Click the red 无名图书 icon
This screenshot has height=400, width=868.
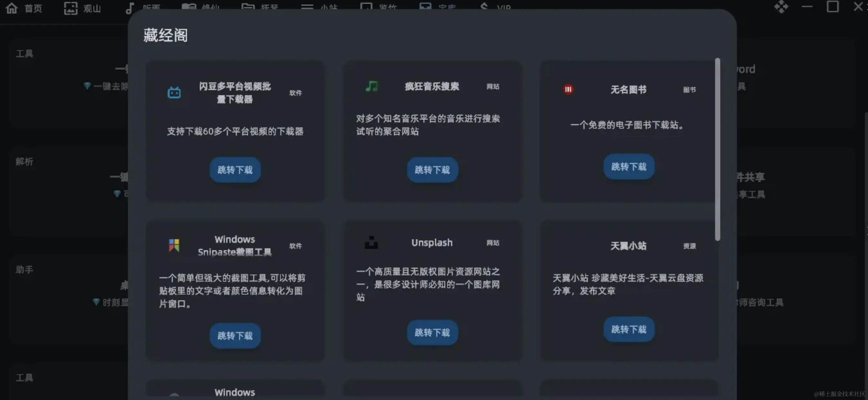click(x=568, y=89)
